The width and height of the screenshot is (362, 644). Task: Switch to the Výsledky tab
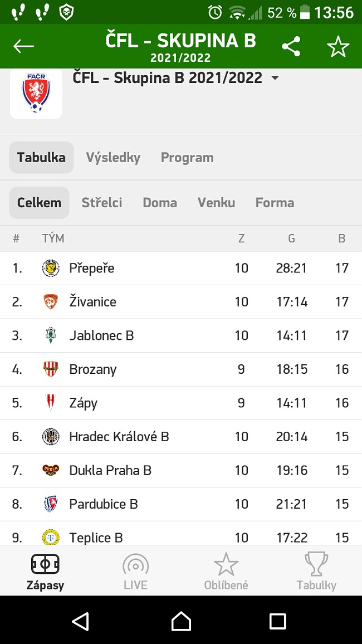point(113,158)
